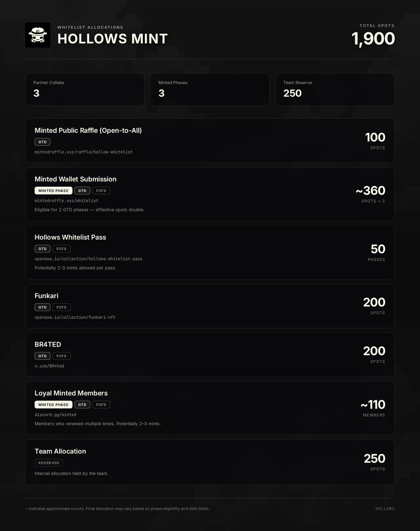Open the mintedraffle.xyz/whitelist link
420x531 pixels.
click(66, 200)
